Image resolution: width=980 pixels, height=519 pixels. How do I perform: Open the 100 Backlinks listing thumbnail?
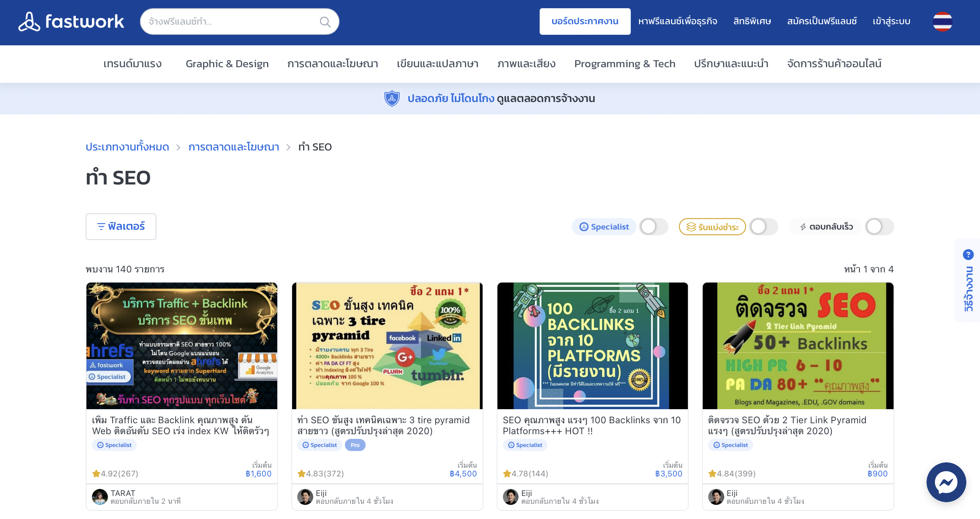pyautogui.click(x=592, y=345)
